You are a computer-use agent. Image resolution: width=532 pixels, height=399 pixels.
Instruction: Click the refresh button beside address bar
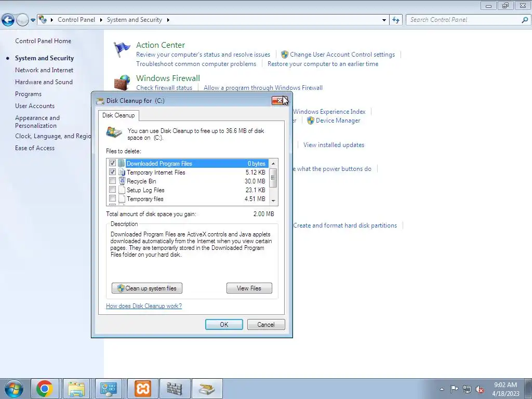pyautogui.click(x=395, y=20)
